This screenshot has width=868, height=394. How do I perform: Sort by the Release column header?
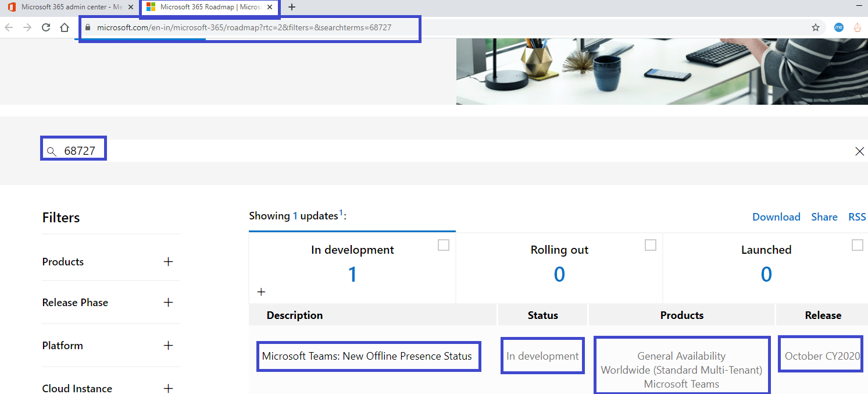tap(823, 315)
